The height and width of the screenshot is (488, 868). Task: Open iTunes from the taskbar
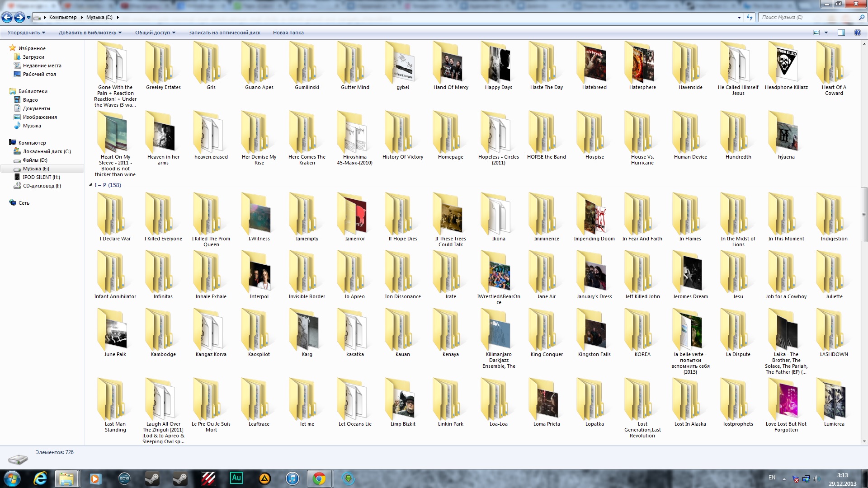[x=292, y=479]
